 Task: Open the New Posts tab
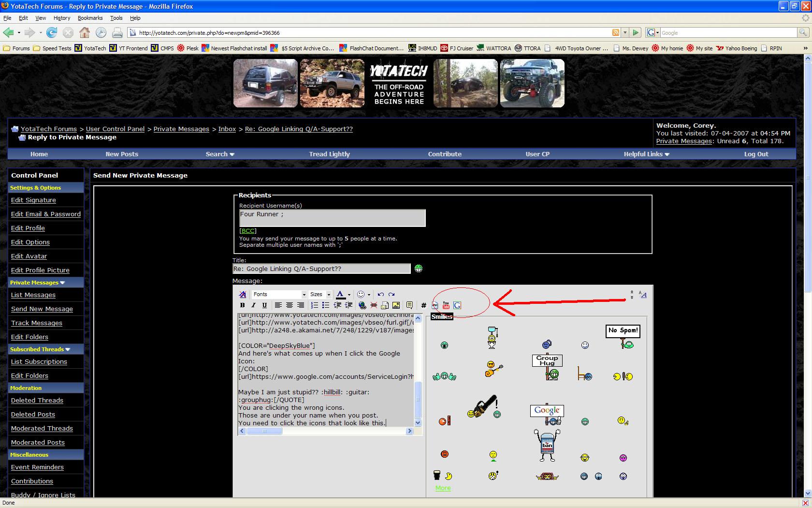point(122,154)
